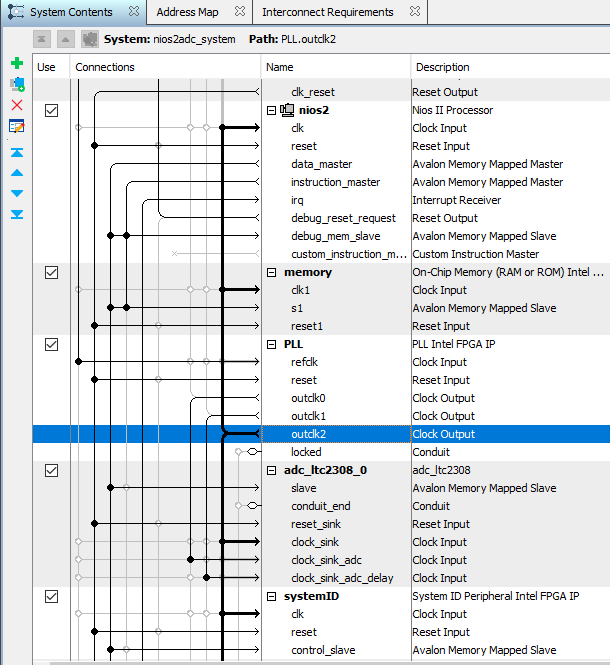Select the clk_reset row
Screen dimensions: 610x665
click(x=321, y=92)
